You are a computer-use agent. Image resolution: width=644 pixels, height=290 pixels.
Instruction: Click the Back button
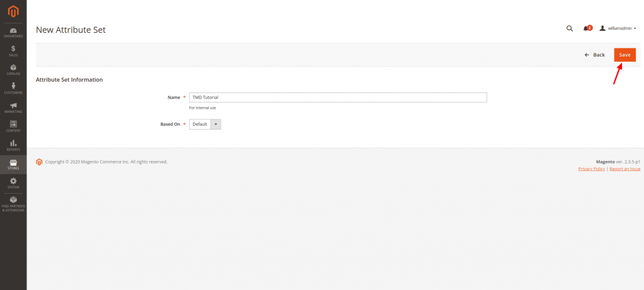tap(595, 55)
